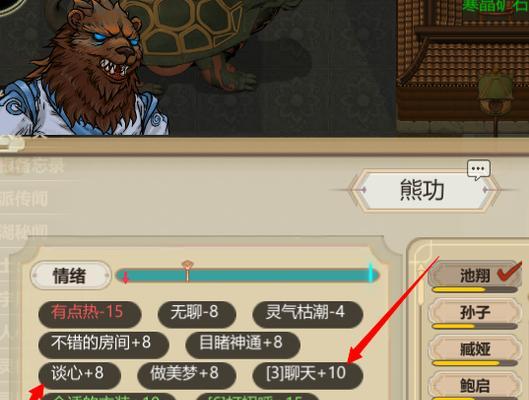Screen dimensions: 529x400
Task: Open the speech bubble chat icon
Action: (478, 169)
